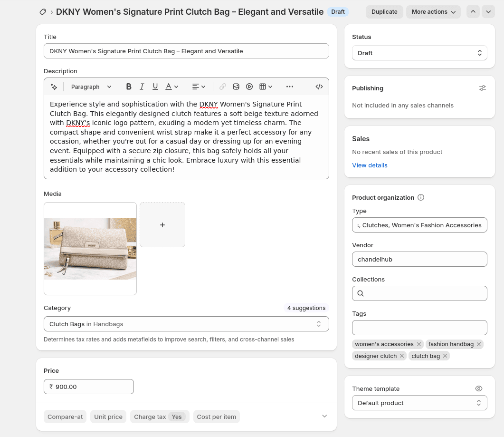Remove the women's accessories tag
Viewport: 504px width, 437px height.
[x=419, y=344]
